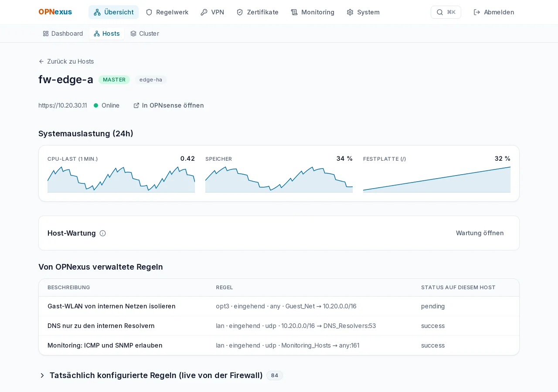Click the CPU-Last sparkline chart
The image size is (558, 392).
(121, 179)
